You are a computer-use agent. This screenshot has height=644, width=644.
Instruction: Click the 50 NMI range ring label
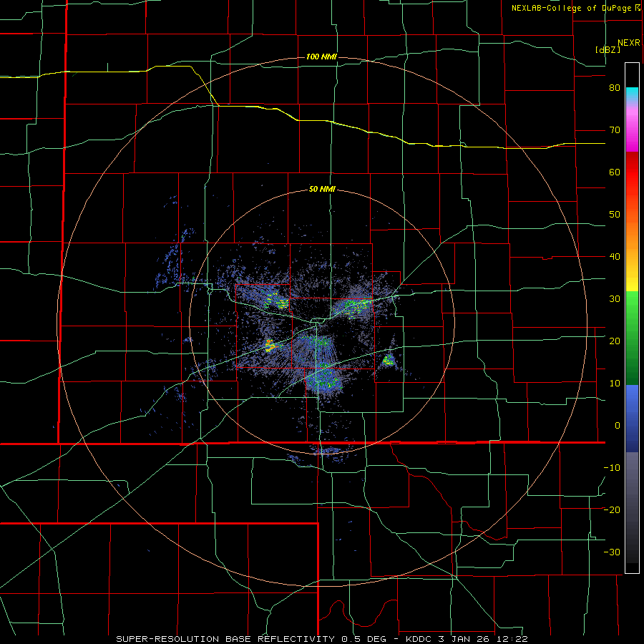pos(322,190)
